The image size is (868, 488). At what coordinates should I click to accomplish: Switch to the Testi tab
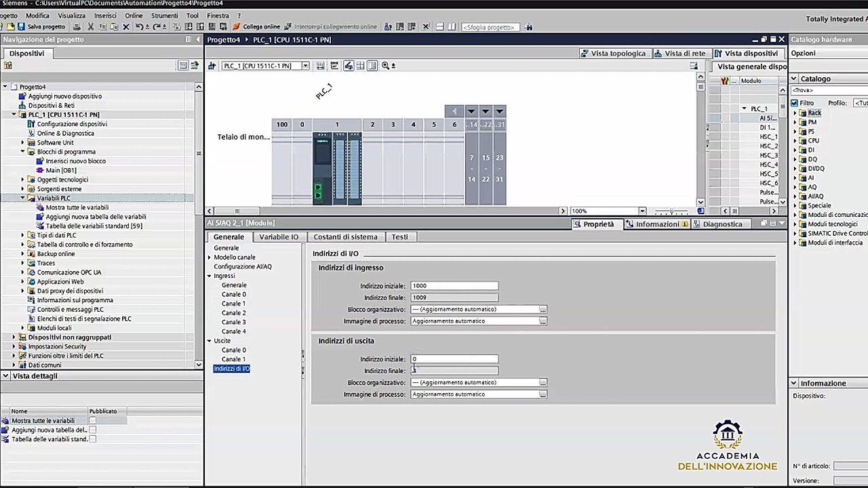click(x=399, y=237)
